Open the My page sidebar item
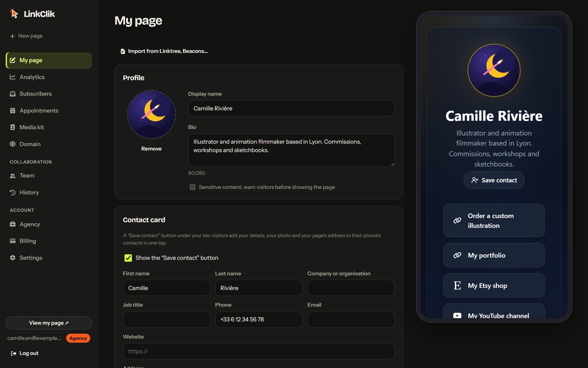The width and height of the screenshot is (588, 368). click(x=49, y=60)
